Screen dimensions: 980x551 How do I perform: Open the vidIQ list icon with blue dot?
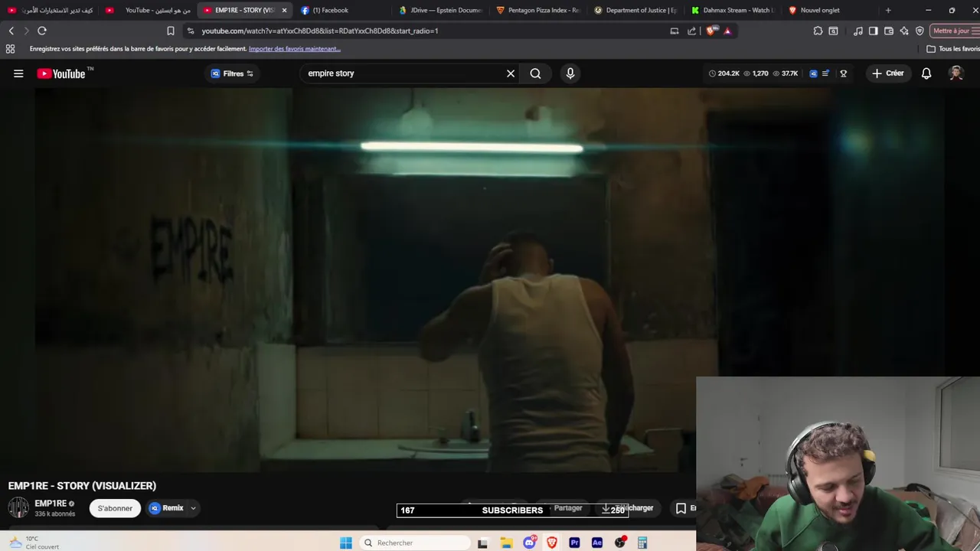(825, 73)
